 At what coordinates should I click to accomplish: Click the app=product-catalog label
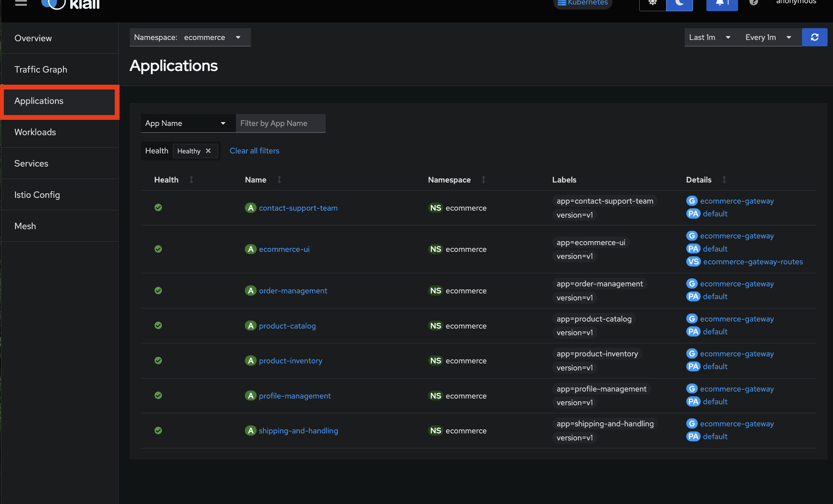(x=594, y=319)
